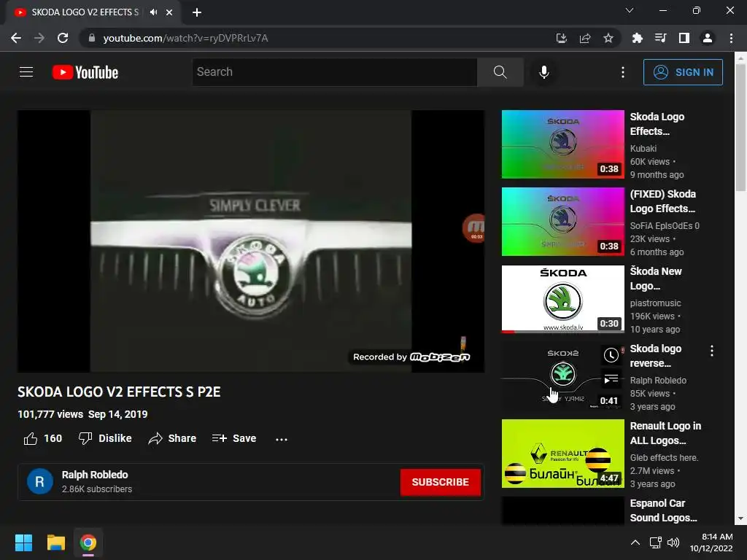Click the URL in the address bar
Viewport: 747px width, 560px height.
(185, 38)
